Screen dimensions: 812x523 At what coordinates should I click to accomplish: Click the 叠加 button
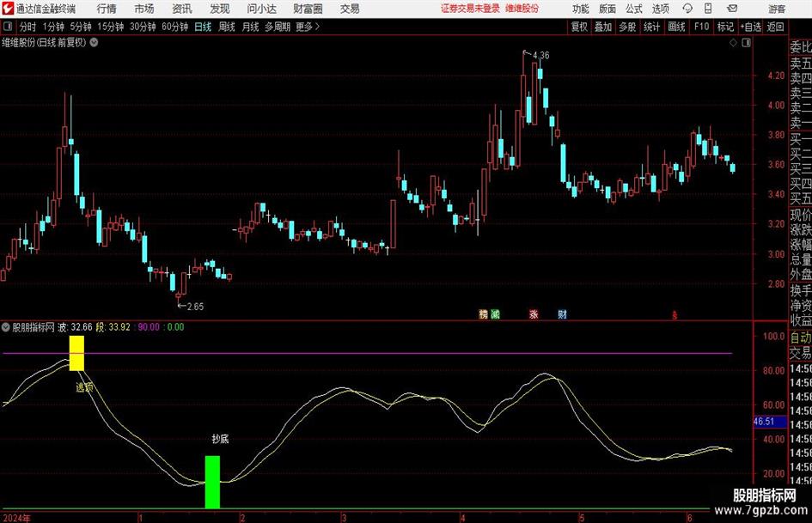coord(603,27)
